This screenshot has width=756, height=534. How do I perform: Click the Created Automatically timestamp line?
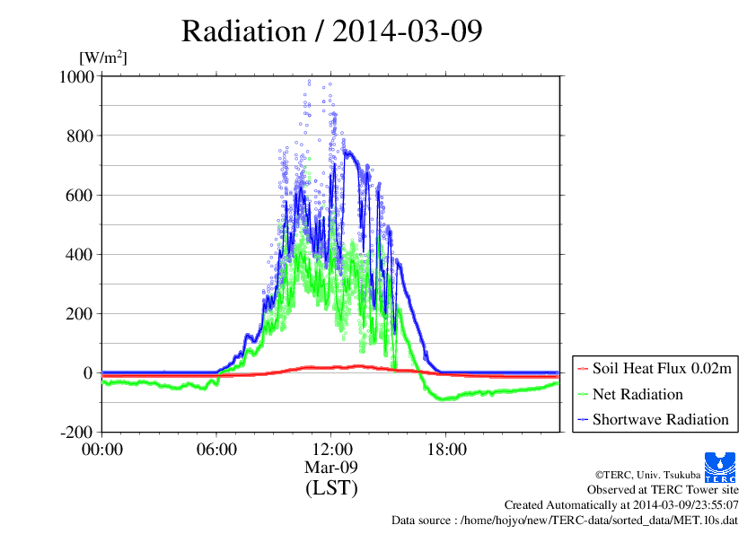coord(621,505)
